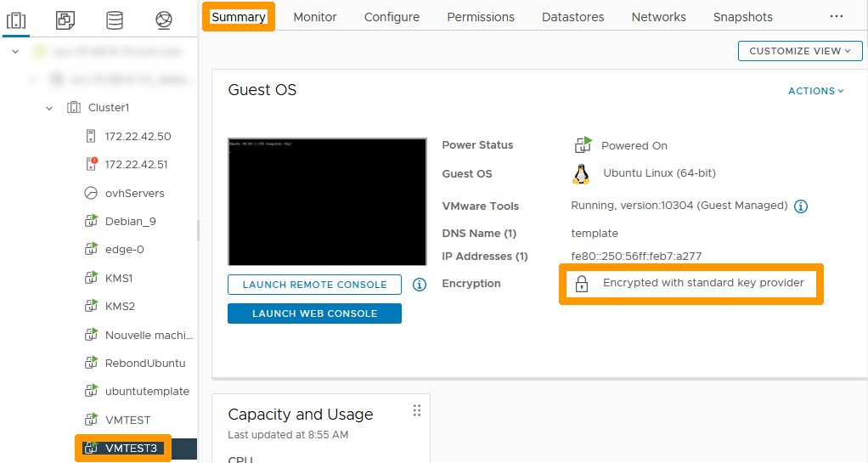Image resolution: width=868 pixels, height=463 pixels.
Task: Switch to the Monitor tab
Action: pyautogui.click(x=315, y=17)
